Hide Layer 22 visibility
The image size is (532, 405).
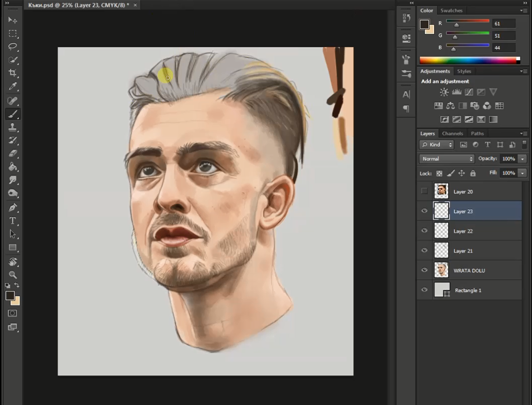coord(424,231)
